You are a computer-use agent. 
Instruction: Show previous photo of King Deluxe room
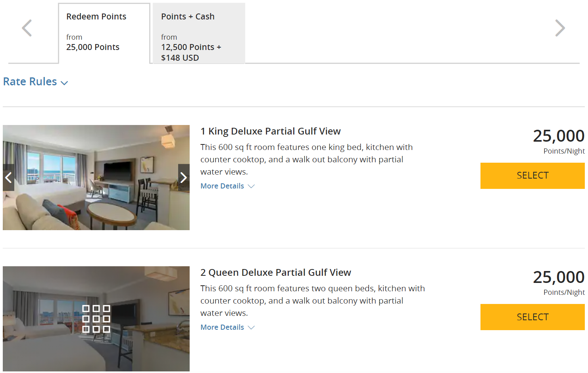[x=8, y=177]
